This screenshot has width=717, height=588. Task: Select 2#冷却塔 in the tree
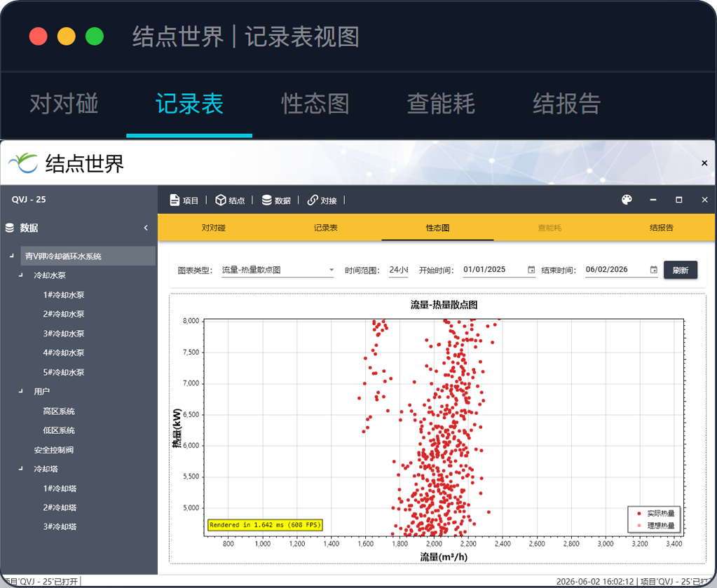pyautogui.click(x=60, y=507)
